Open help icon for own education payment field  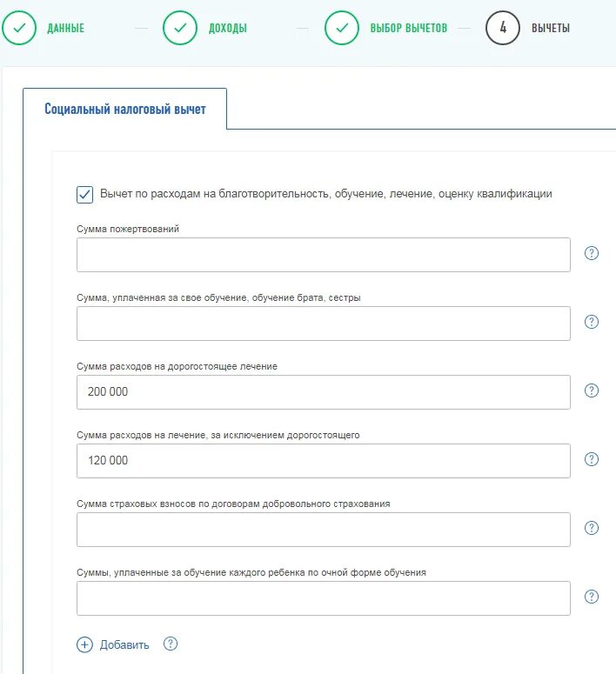point(592,322)
